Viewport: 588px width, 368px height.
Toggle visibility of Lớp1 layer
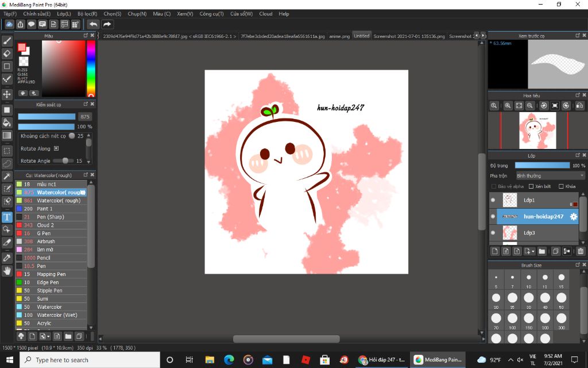493,200
